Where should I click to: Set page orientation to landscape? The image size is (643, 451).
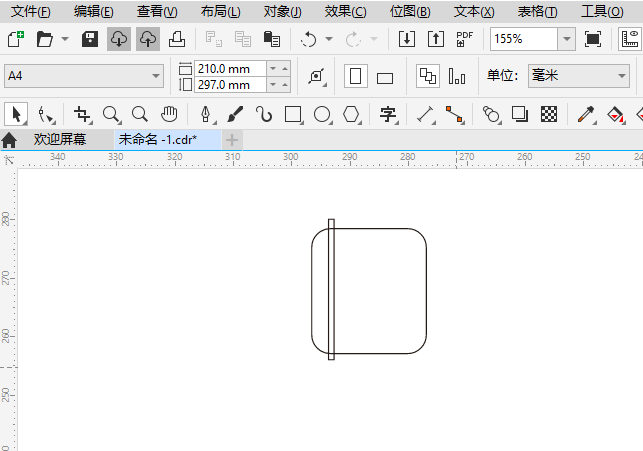(x=385, y=76)
